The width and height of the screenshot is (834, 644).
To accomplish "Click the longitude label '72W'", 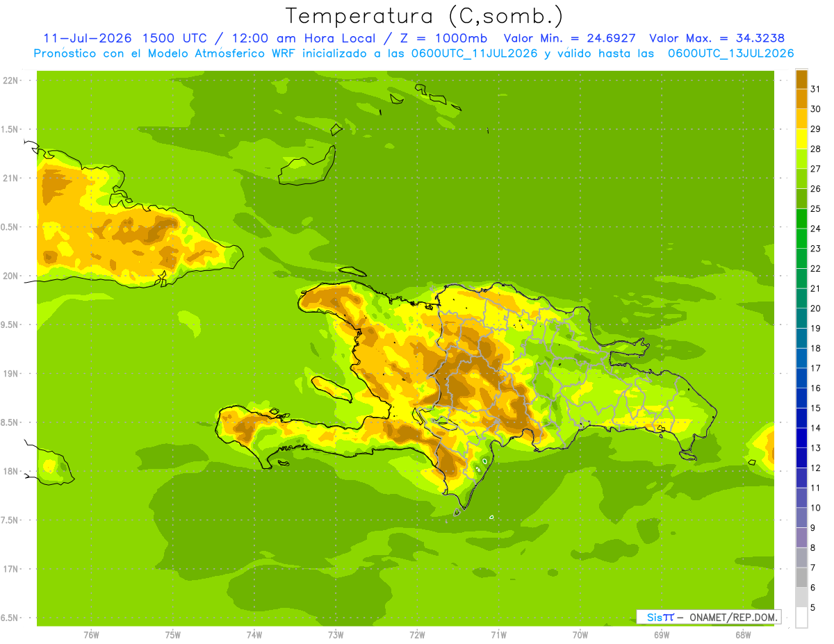I will coord(417,635).
